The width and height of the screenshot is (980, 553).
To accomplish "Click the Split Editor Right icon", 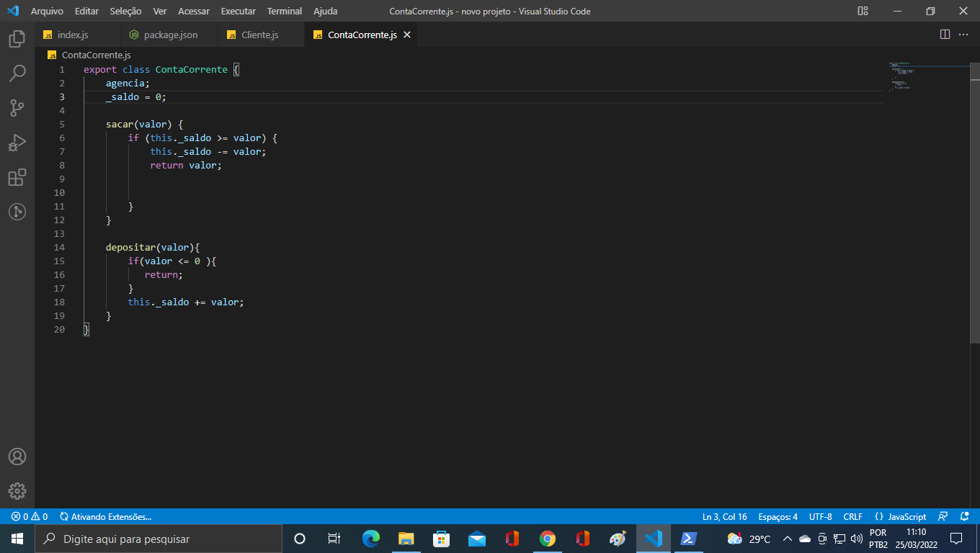I will [945, 35].
